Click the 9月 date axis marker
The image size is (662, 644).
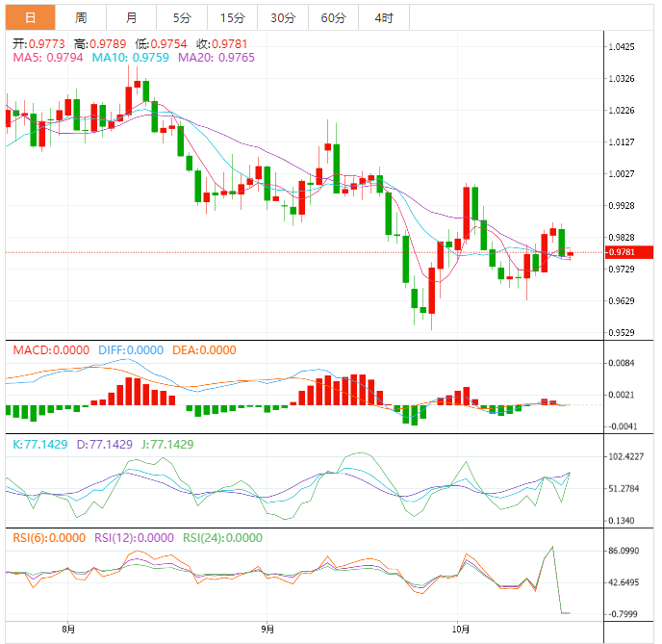267,630
